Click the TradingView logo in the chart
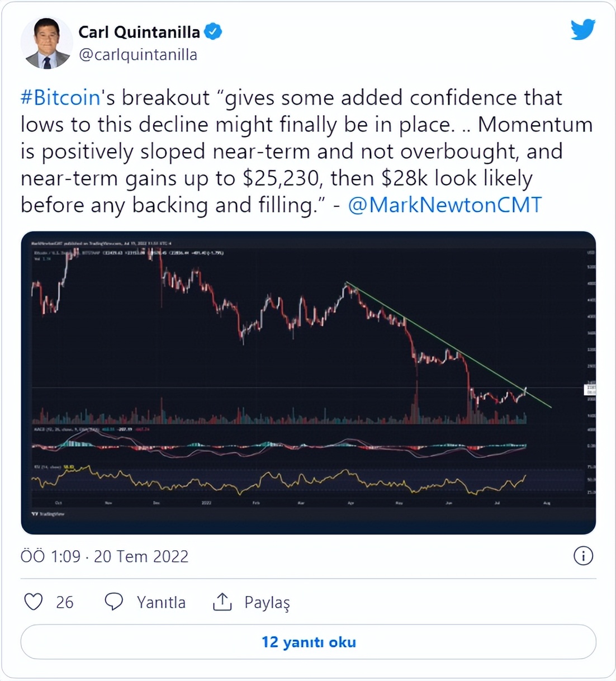616x681 pixels. coord(48,513)
